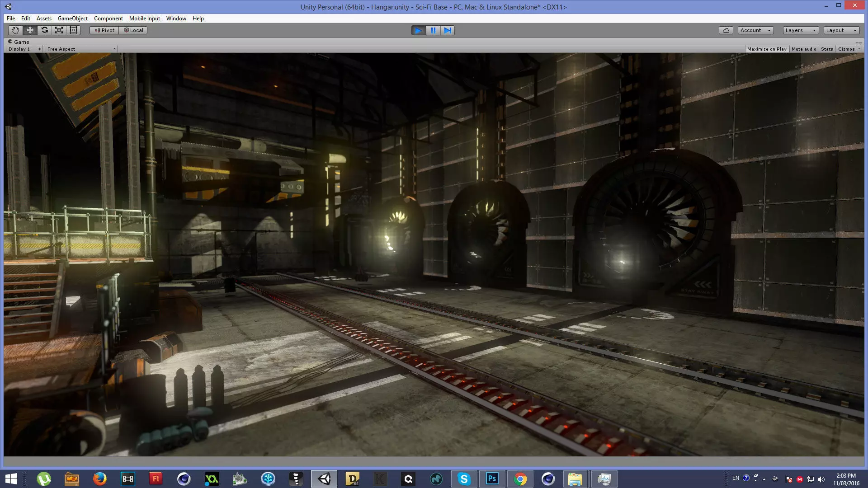The image size is (868, 488).
Task: Toggle Maximize on Play
Action: [x=767, y=49]
